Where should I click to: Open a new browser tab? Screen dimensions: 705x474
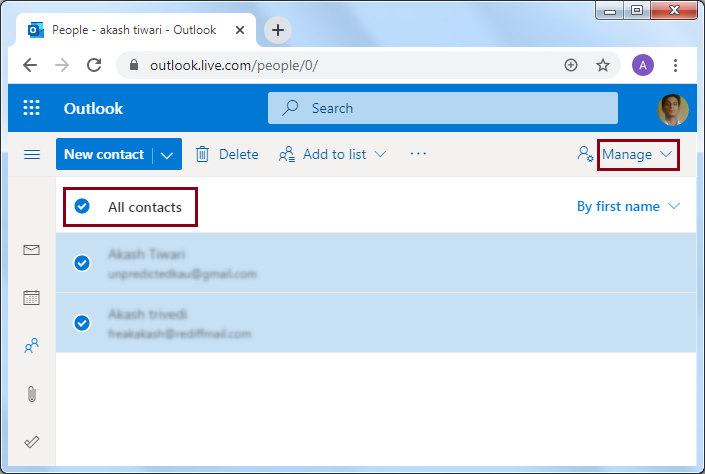[x=278, y=30]
